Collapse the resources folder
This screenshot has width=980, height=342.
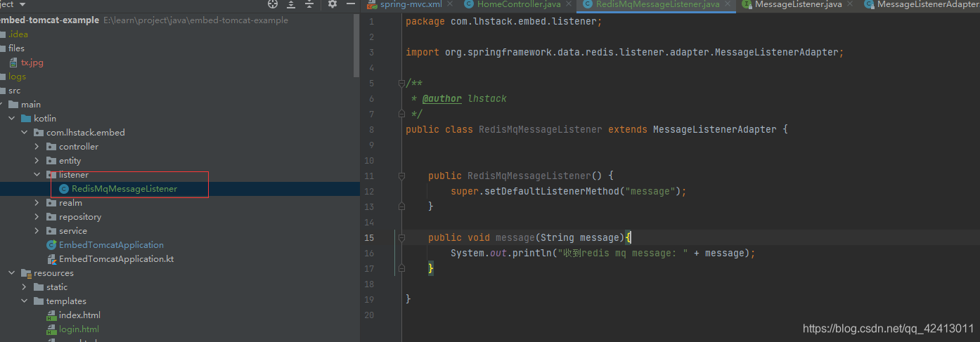click(12, 273)
